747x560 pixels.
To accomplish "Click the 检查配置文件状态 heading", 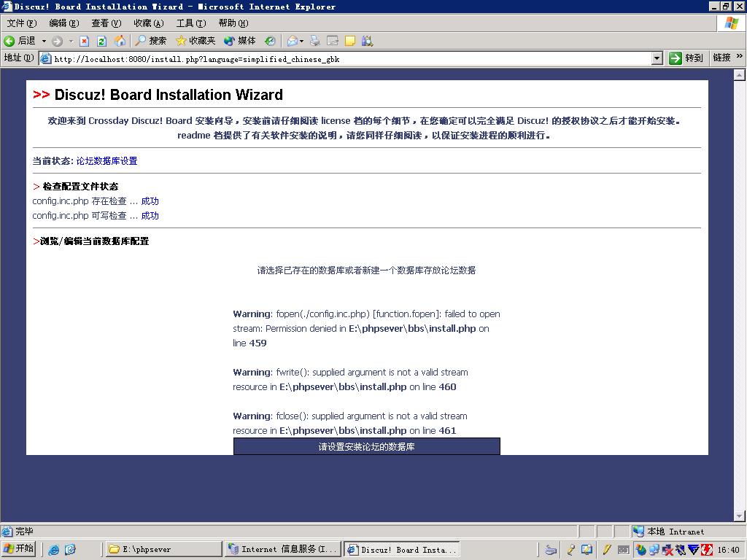I will click(80, 187).
